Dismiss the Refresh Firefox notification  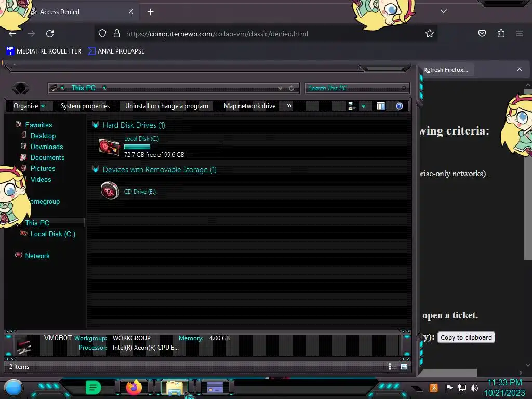520,69
